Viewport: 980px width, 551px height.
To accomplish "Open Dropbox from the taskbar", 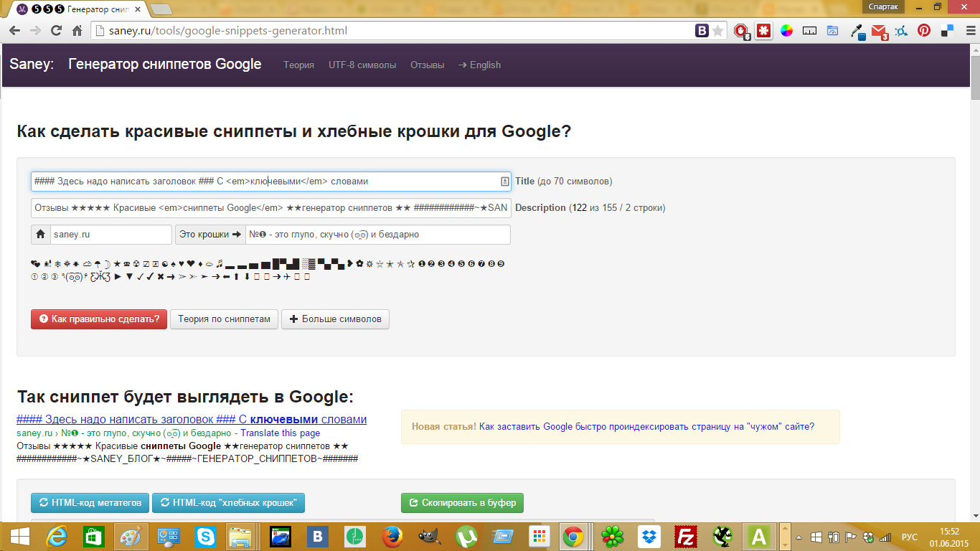I will point(651,536).
